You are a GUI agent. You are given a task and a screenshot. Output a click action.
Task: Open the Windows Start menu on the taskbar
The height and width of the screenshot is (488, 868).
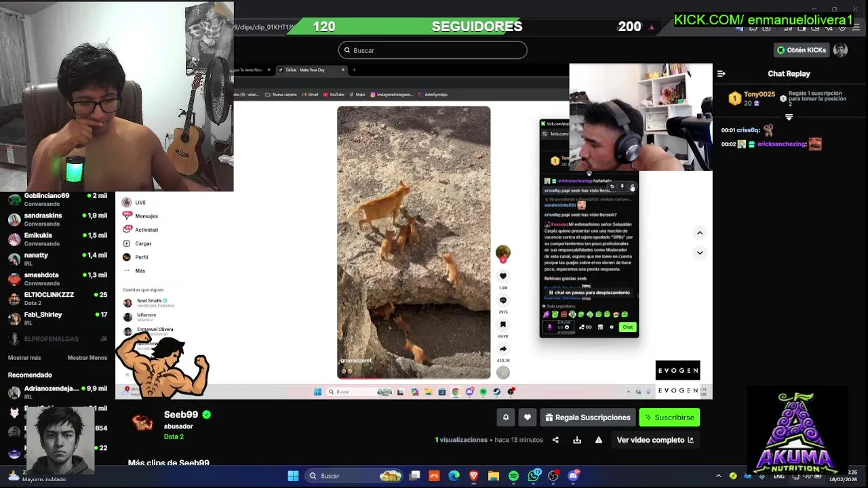point(293,476)
